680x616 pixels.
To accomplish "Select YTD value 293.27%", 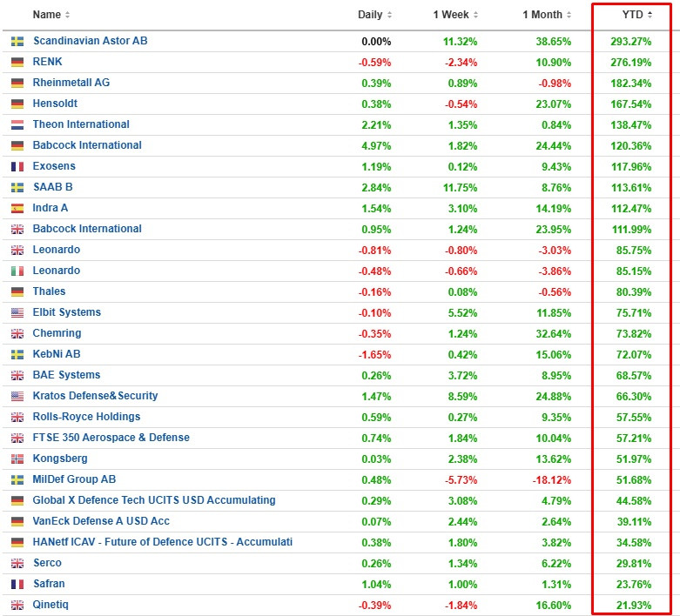I will coord(631,42).
